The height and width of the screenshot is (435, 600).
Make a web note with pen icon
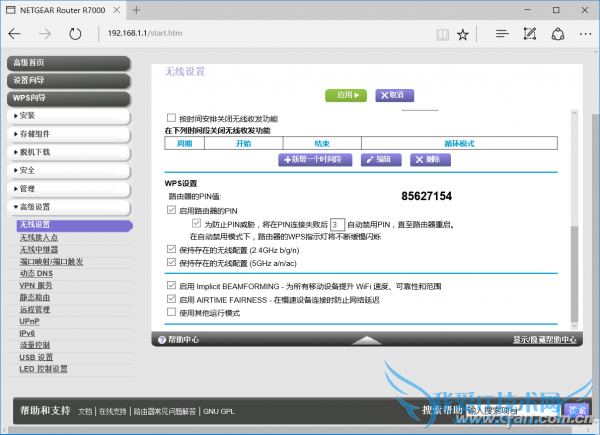530,34
